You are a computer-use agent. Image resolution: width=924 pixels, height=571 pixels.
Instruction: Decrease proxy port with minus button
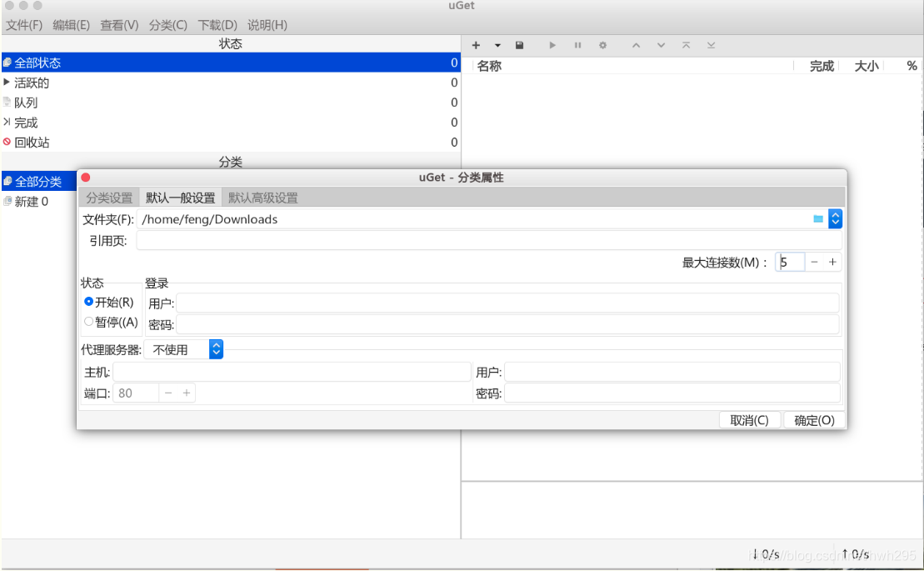click(168, 393)
